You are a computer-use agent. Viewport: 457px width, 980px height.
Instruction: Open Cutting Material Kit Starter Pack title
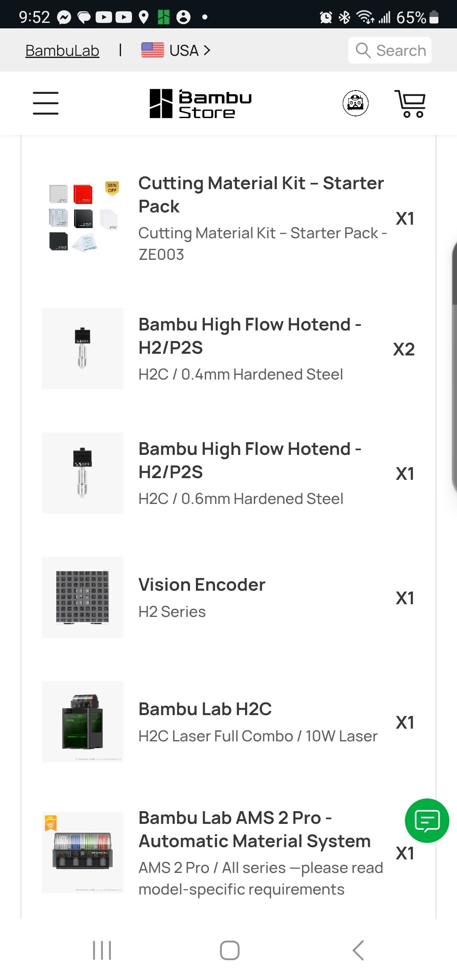click(261, 195)
